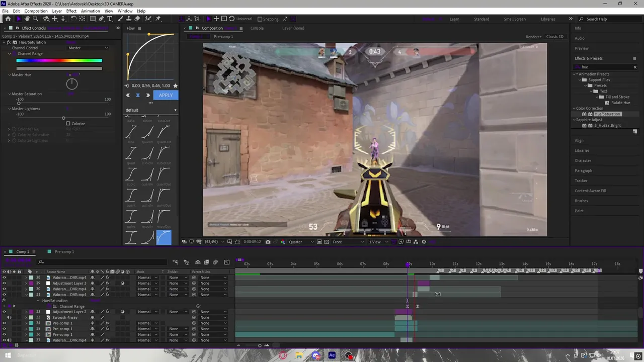Open the Channel Control Master dropdown
The width and height of the screenshot is (644, 362).
pyautogui.click(x=89, y=48)
